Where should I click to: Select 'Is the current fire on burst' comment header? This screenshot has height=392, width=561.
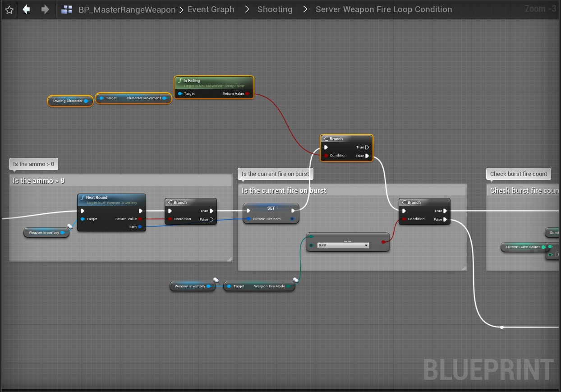pyautogui.click(x=352, y=190)
